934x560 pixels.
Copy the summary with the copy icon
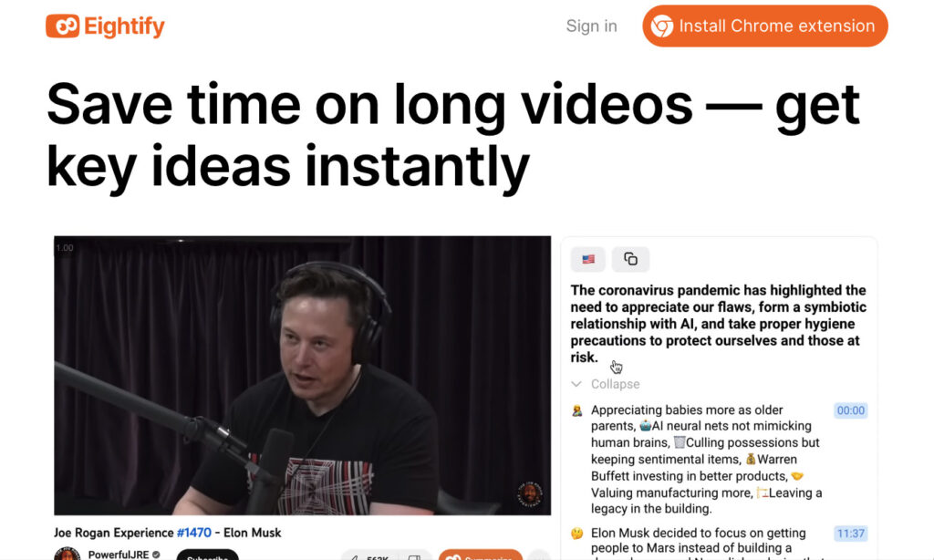tap(630, 259)
